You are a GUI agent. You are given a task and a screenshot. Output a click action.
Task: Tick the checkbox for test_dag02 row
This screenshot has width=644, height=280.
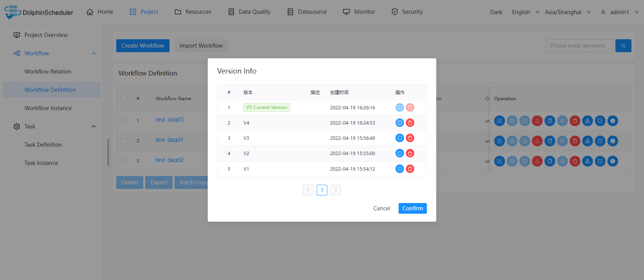pos(124,161)
